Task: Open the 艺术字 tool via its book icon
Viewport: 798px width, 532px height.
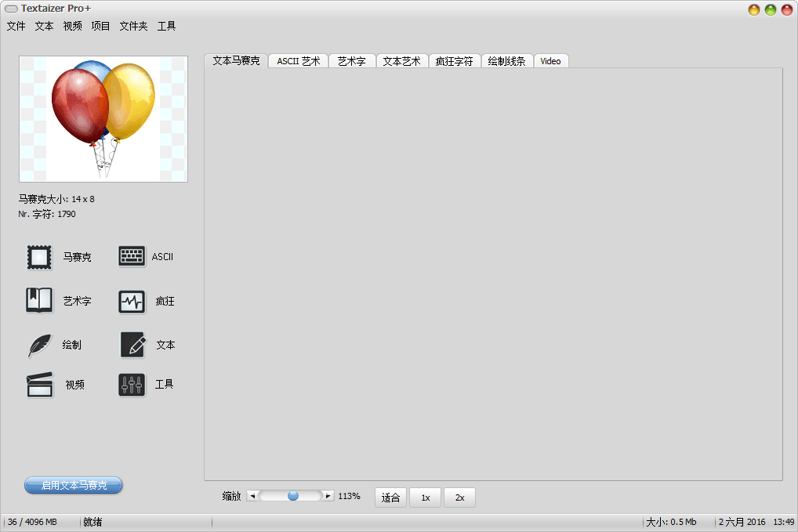Action: point(39,301)
